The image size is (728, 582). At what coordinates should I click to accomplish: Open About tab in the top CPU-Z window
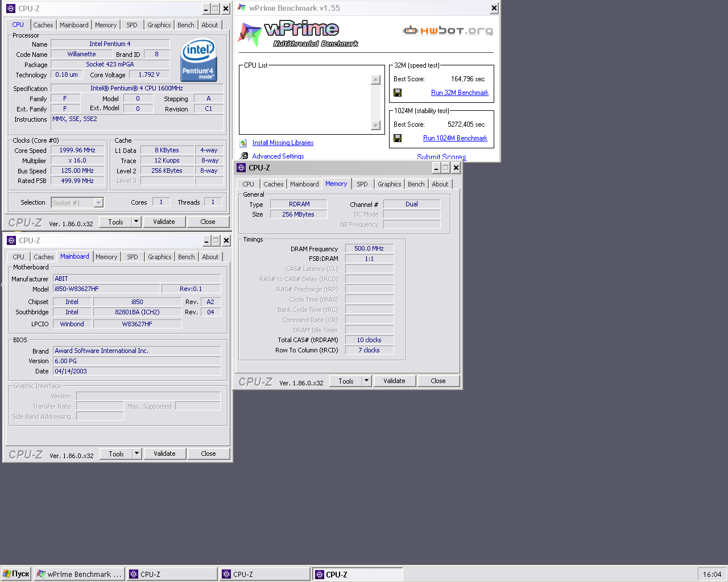(210, 25)
